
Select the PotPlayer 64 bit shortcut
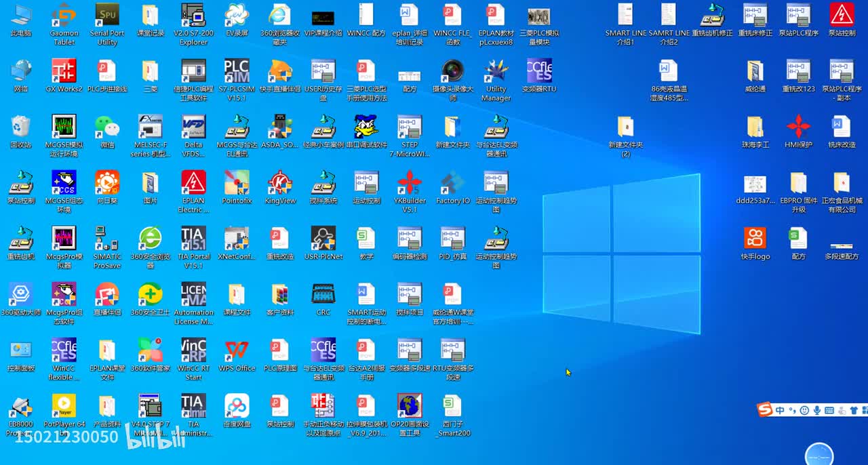pos(64,407)
